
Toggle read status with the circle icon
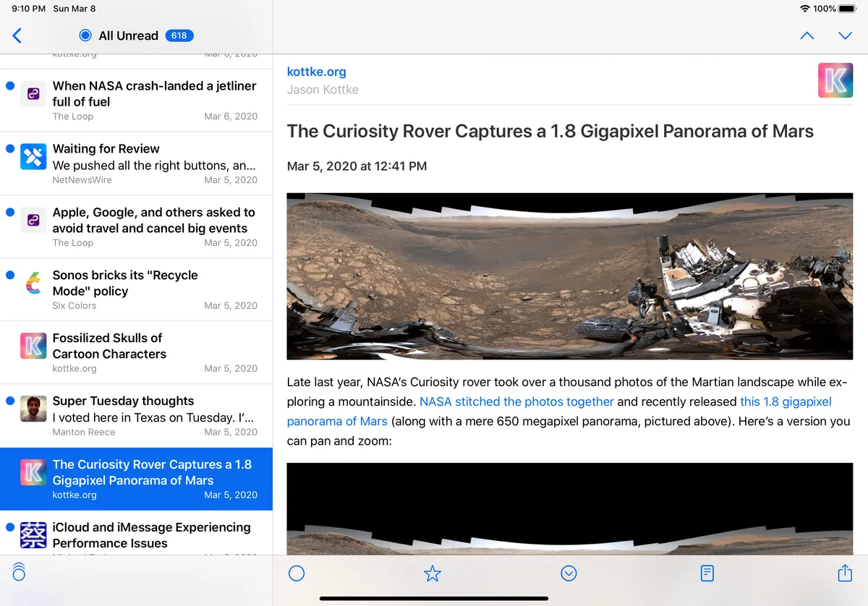click(297, 573)
